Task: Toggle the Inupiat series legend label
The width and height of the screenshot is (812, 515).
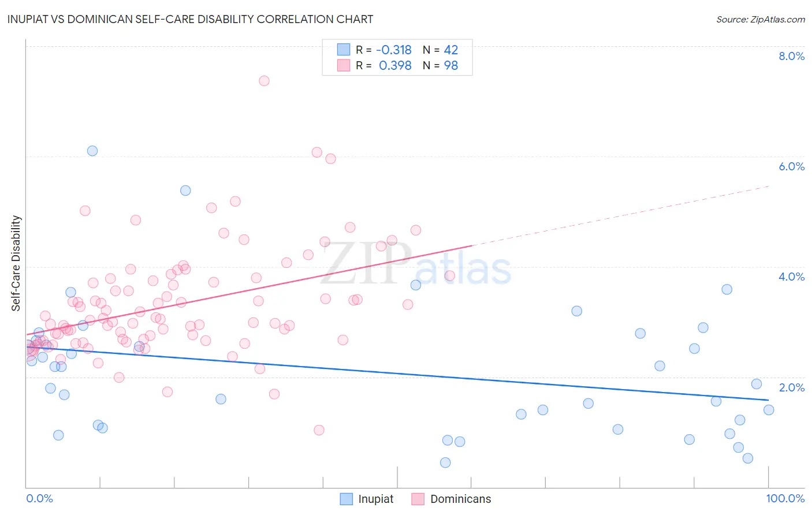Action: (x=375, y=499)
